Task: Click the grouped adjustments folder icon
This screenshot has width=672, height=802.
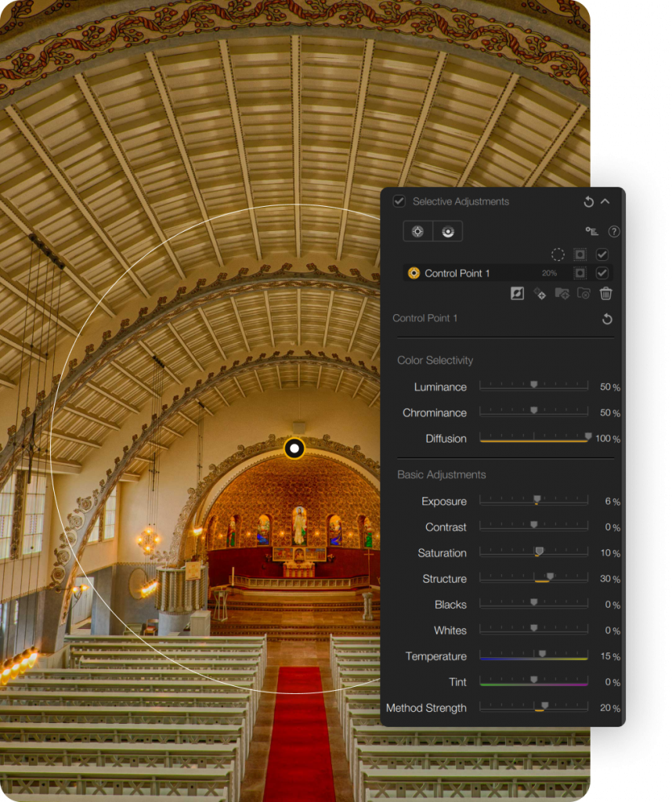Action: tap(561, 294)
